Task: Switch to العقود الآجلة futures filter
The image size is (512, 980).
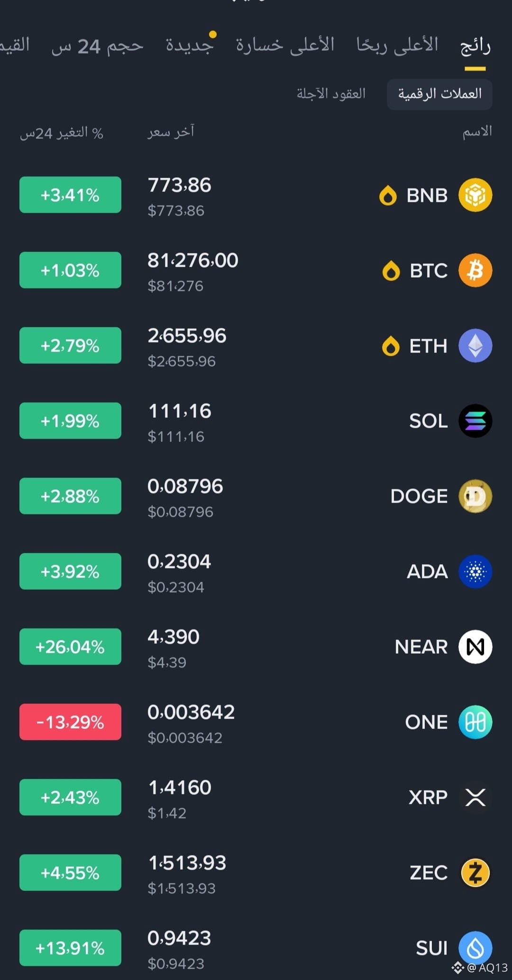Action: tap(331, 94)
